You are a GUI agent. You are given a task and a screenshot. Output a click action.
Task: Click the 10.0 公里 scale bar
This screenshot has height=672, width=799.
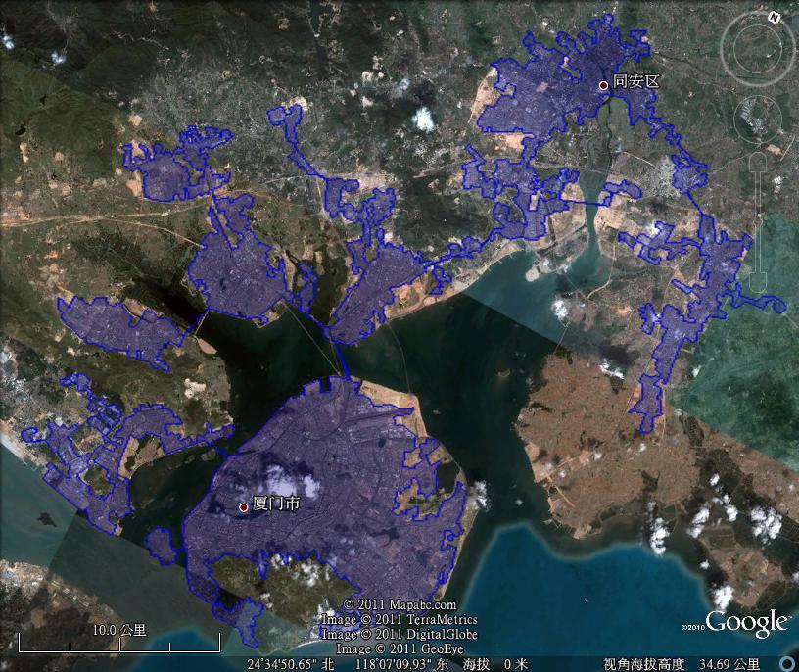pyautogui.click(x=119, y=640)
